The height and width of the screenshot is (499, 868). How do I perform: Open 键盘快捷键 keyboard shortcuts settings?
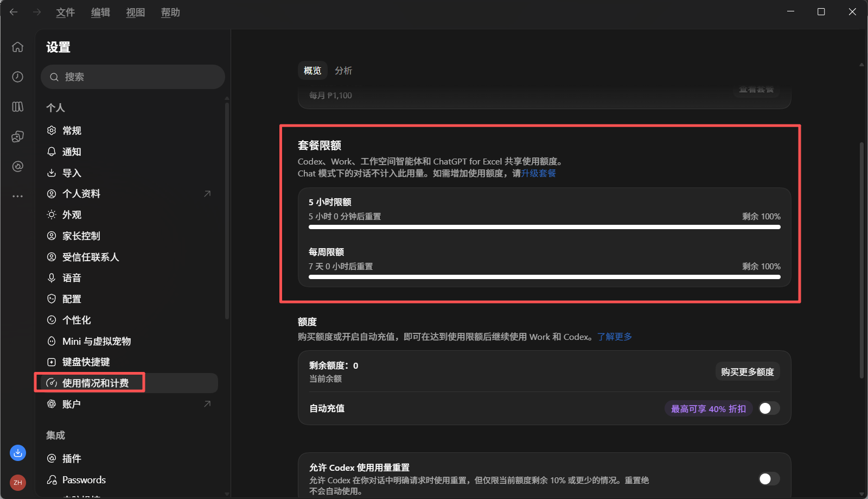pos(129,362)
